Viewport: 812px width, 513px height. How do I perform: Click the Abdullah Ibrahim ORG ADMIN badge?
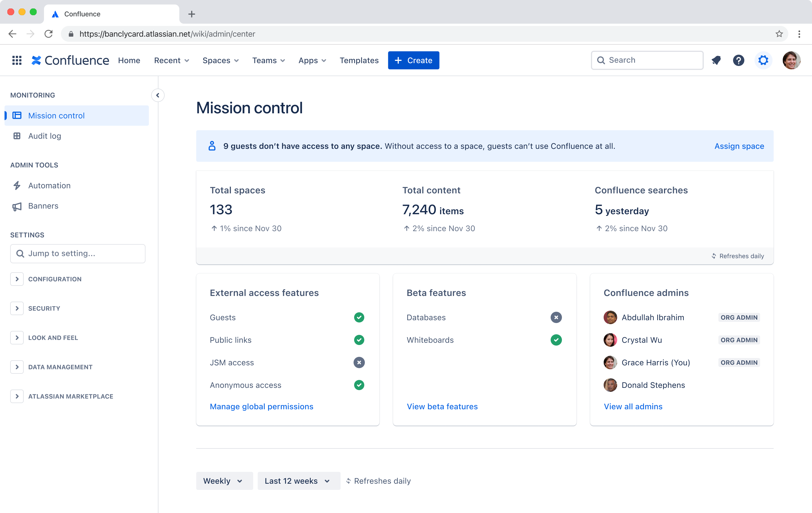(739, 317)
